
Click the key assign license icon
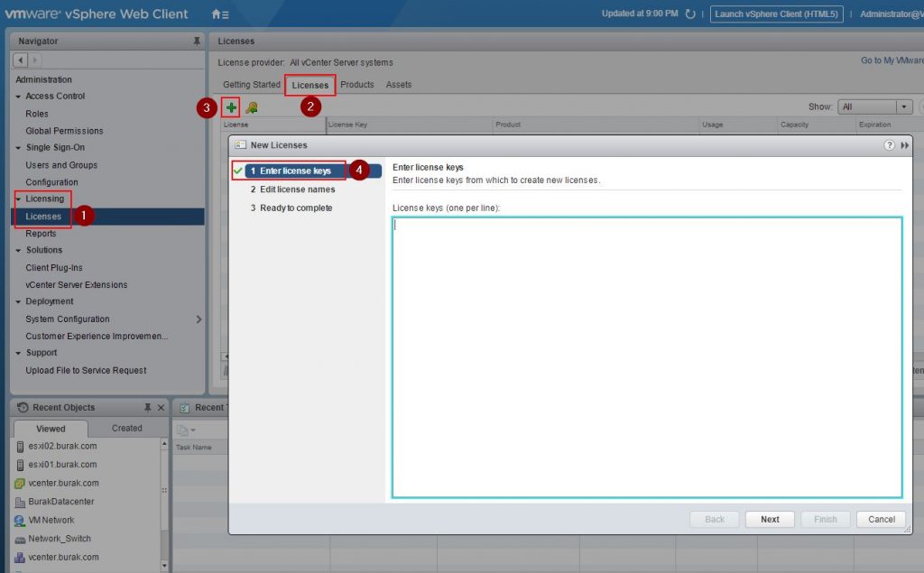click(252, 107)
